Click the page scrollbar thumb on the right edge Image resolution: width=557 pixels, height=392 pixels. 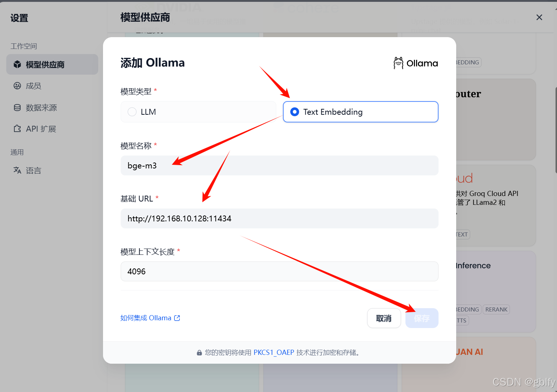[556, 130]
